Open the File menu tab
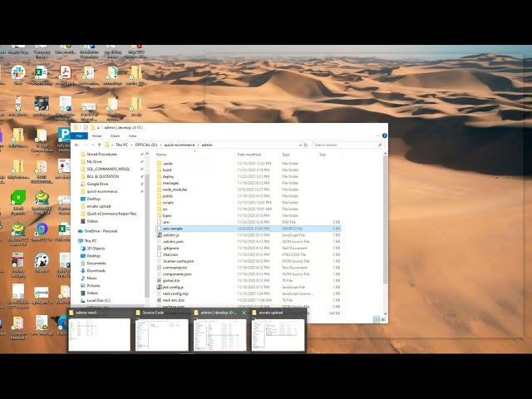The height and width of the screenshot is (399, 532). click(80, 136)
